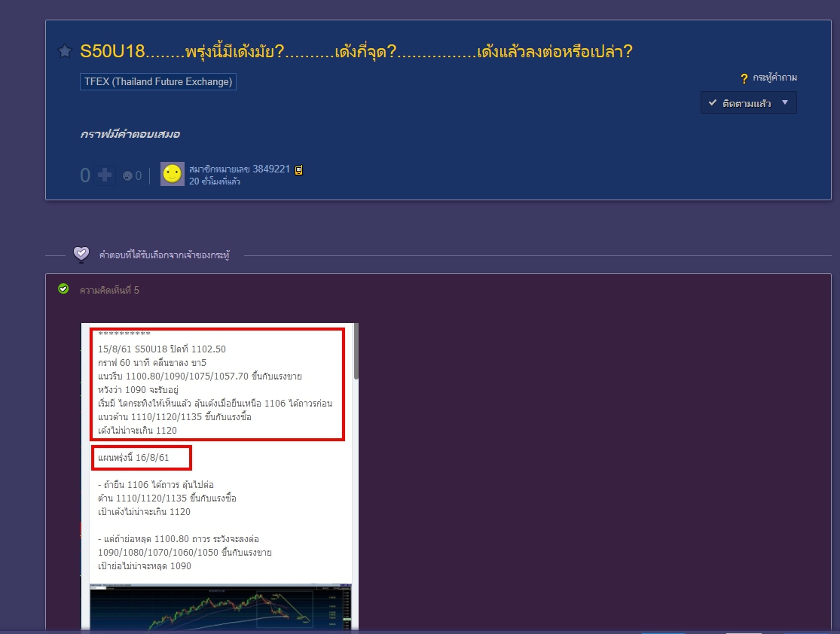Click the heart chosen-answer icon
840x634 pixels.
tap(81, 254)
